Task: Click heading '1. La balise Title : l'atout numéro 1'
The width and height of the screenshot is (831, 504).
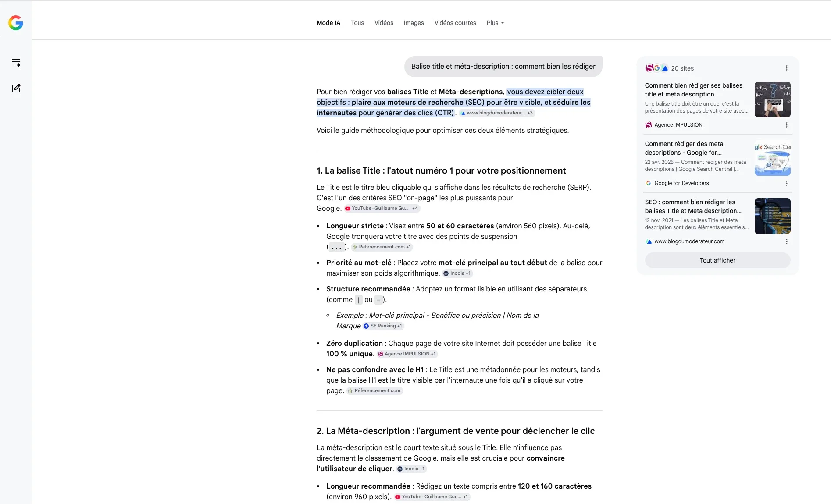Action: 441,171
